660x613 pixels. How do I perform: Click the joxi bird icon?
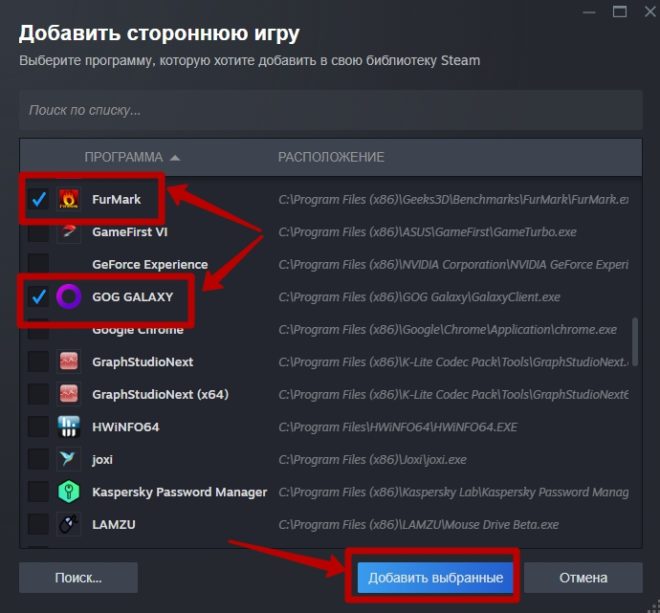[x=68, y=459]
